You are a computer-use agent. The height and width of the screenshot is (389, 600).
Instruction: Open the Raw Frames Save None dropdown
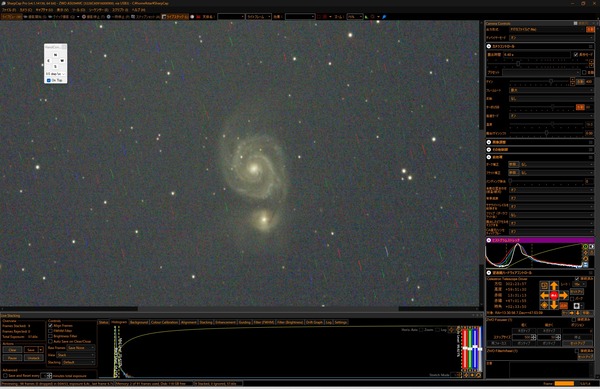81,348
